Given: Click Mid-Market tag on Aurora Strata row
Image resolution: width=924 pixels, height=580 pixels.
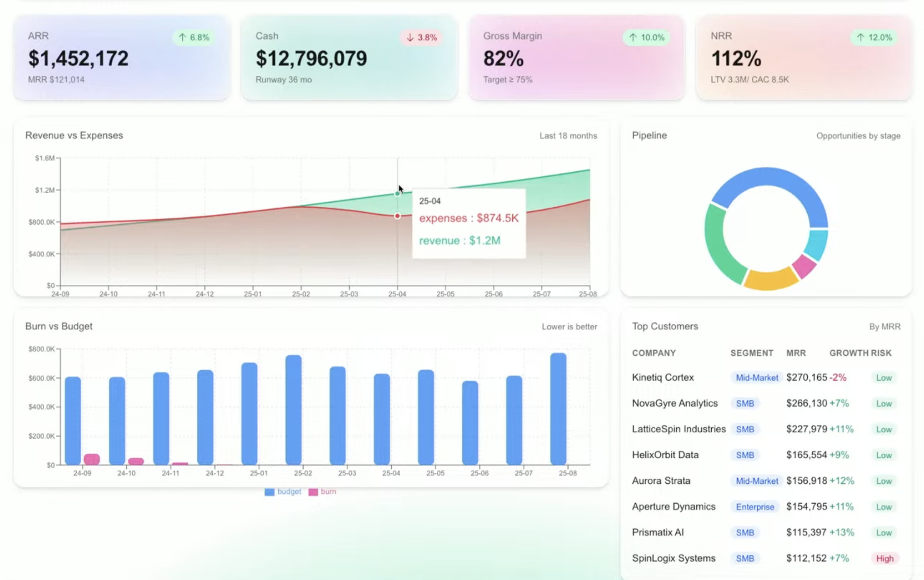Looking at the screenshot, I should tap(757, 481).
